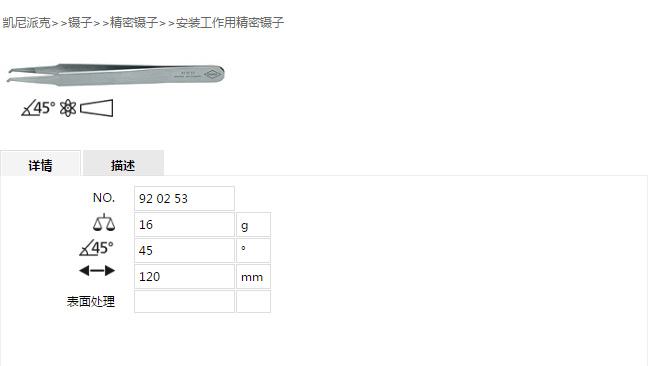The height and width of the screenshot is (366, 652).
Task: Click the 45° angle icon in the details table
Action: coord(96,248)
